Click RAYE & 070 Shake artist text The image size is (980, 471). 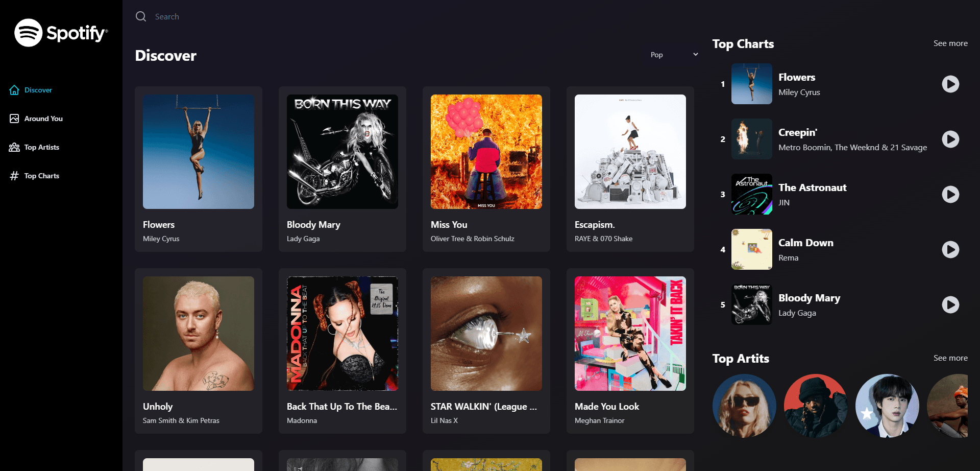pyautogui.click(x=604, y=239)
